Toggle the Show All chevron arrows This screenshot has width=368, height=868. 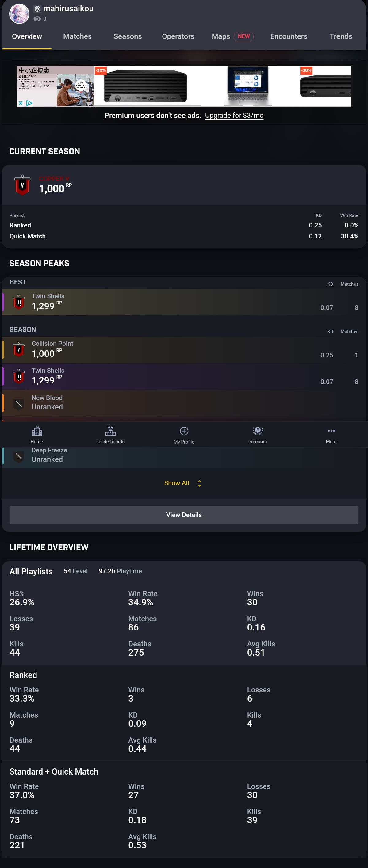pos(200,484)
